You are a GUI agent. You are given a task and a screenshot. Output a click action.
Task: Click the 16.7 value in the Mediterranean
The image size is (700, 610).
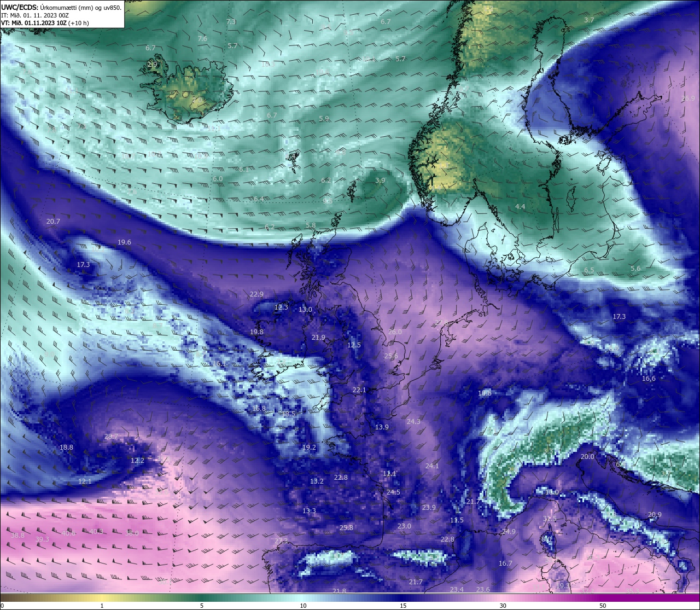pos(505,563)
